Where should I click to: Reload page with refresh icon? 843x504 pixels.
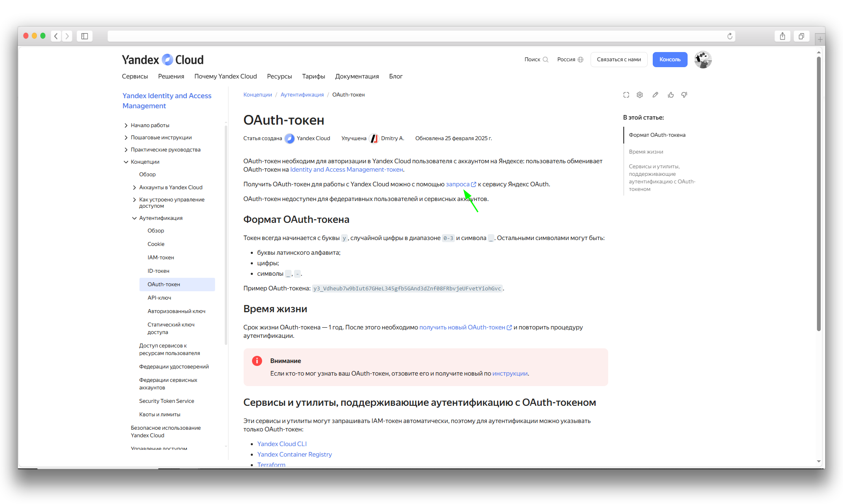pyautogui.click(x=730, y=36)
